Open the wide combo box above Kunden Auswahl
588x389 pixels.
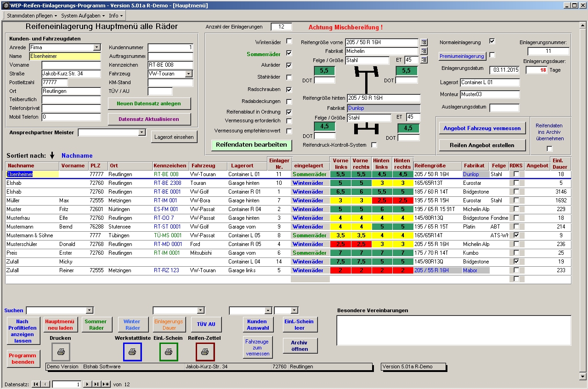[x=268, y=311]
